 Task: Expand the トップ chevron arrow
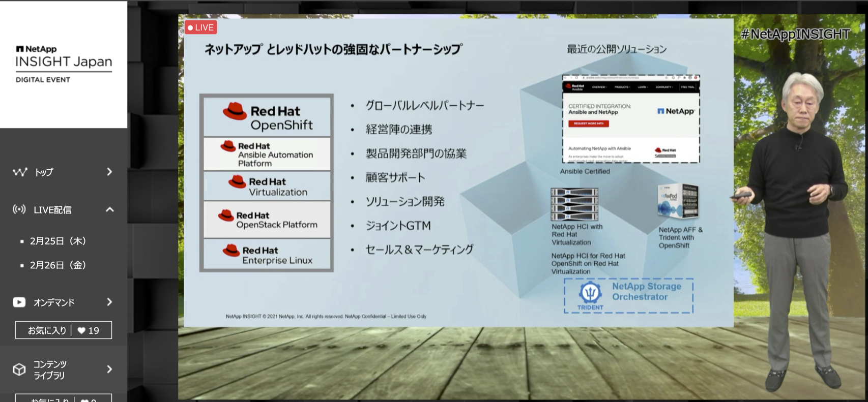coord(109,172)
